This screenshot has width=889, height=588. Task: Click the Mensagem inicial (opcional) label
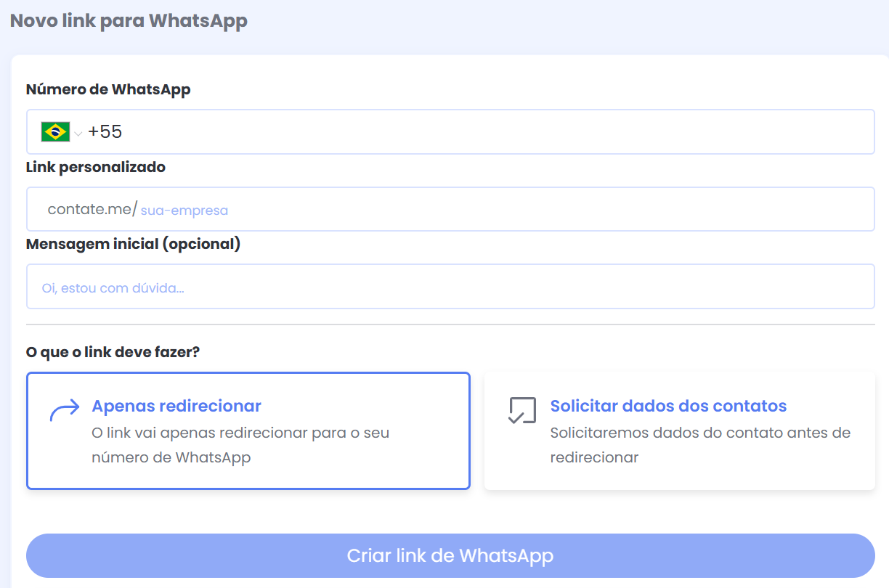click(x=133, y=244)
